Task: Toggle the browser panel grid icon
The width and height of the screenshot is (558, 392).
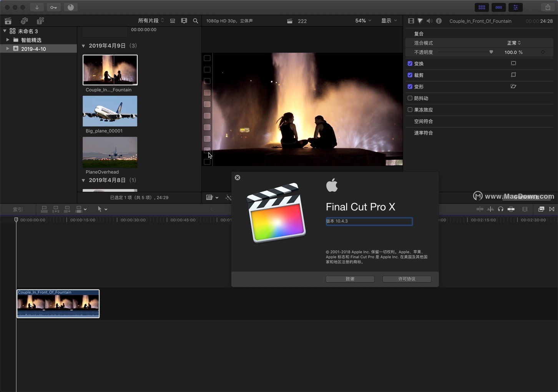Action: [x=482, y=7]
